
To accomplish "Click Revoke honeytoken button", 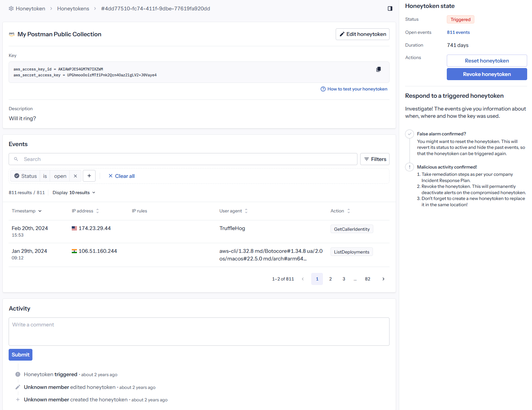I will [487, 74].
